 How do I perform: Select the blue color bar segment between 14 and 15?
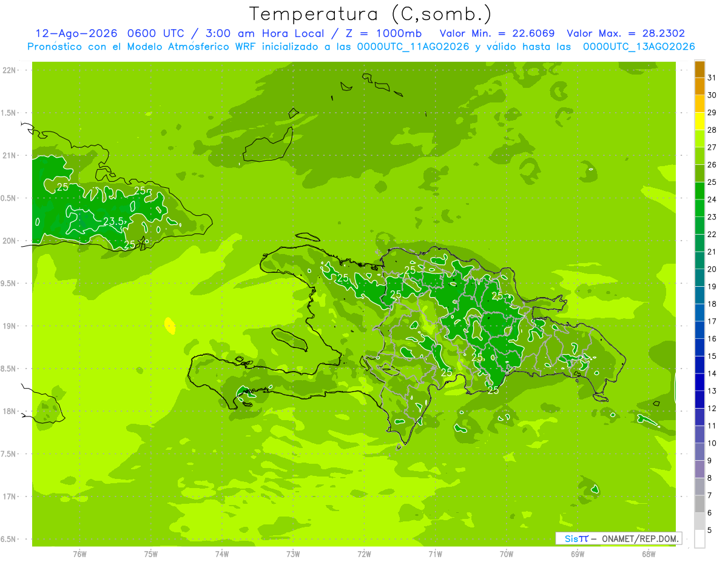coord(699,365)
